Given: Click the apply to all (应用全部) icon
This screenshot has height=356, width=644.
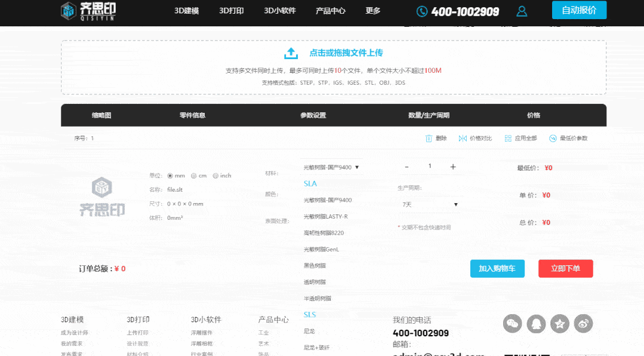Looking at the screenshot, I should click(508, 139).
